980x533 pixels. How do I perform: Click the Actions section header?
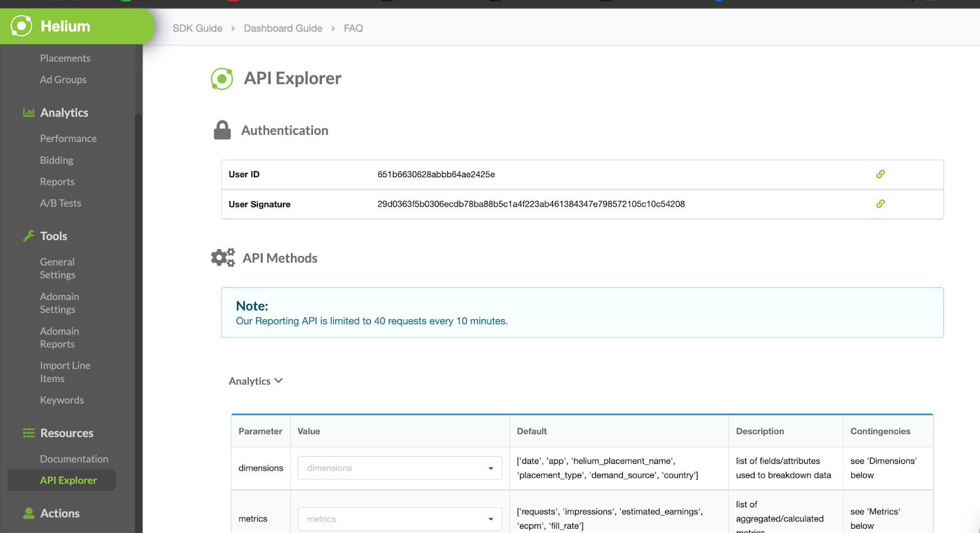pyautogui.click(x=60, y=513)
